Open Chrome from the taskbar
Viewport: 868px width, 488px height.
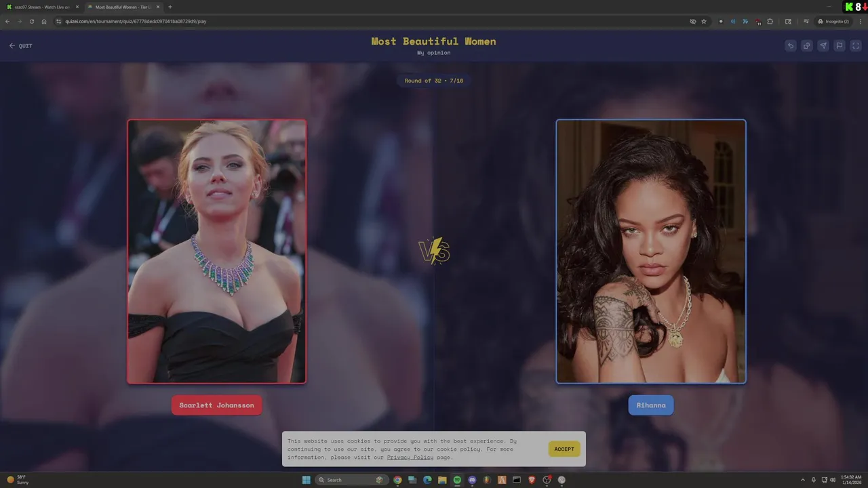click(397, 480)
